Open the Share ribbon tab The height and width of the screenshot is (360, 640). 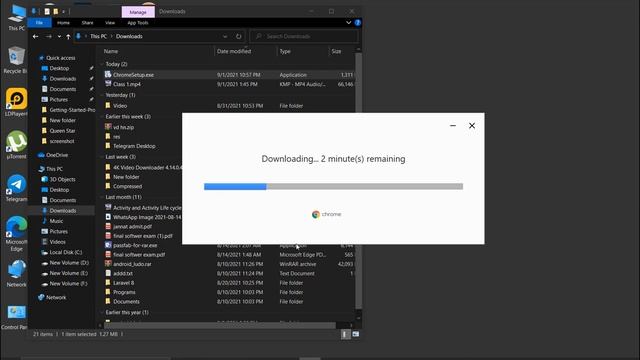87,23
